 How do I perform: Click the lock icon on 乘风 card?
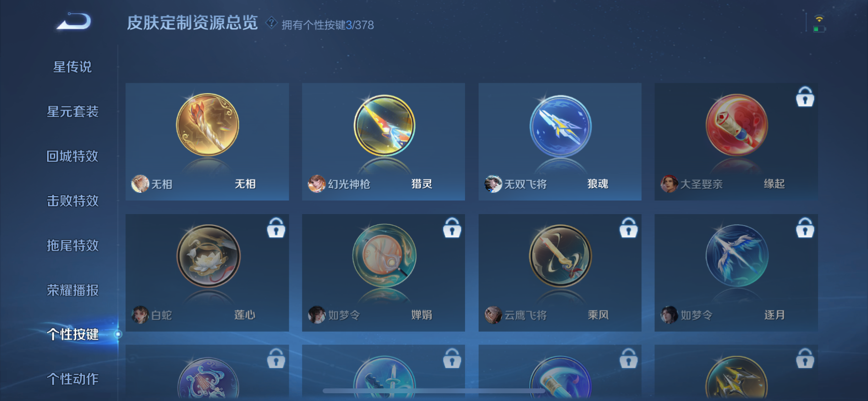pos(629,228)
